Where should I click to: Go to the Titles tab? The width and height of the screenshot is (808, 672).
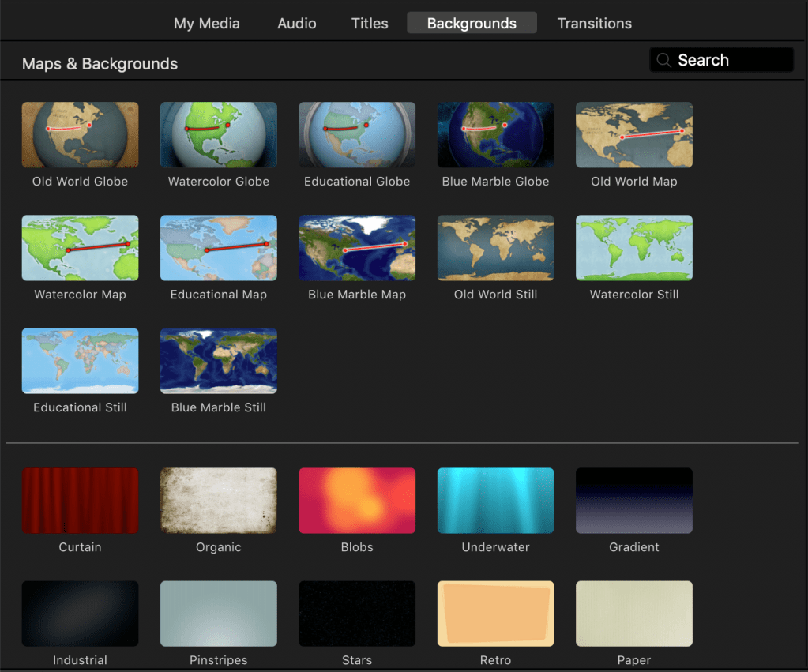(x=370, y=24)
